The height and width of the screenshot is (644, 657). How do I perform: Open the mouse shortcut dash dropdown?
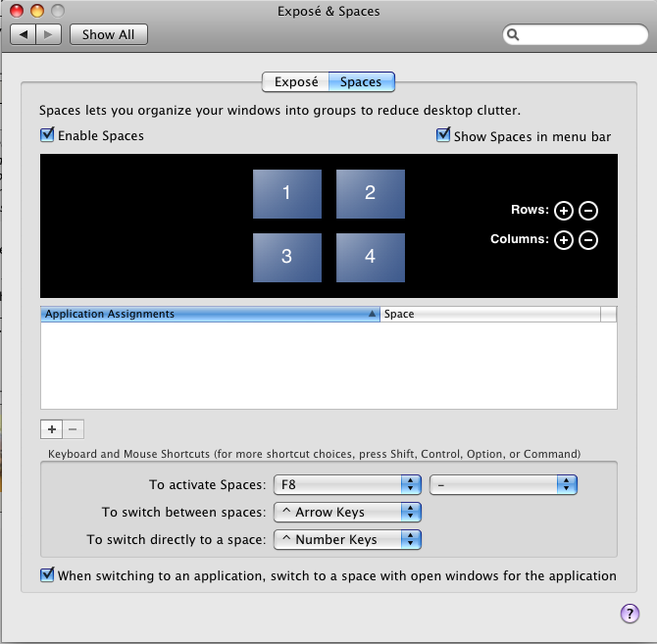(x=503, y=484)
